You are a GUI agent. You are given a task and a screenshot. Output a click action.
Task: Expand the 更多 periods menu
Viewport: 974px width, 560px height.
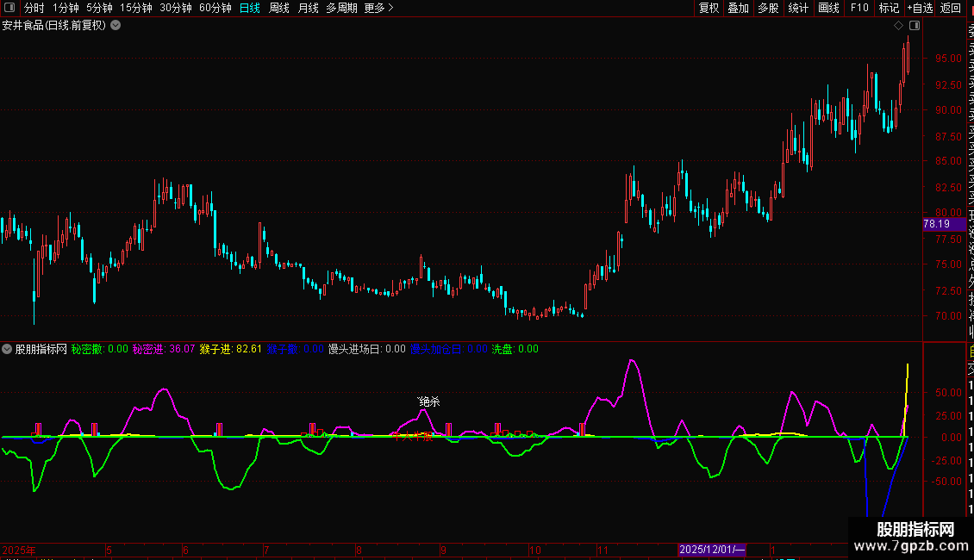tap(379, 8)
